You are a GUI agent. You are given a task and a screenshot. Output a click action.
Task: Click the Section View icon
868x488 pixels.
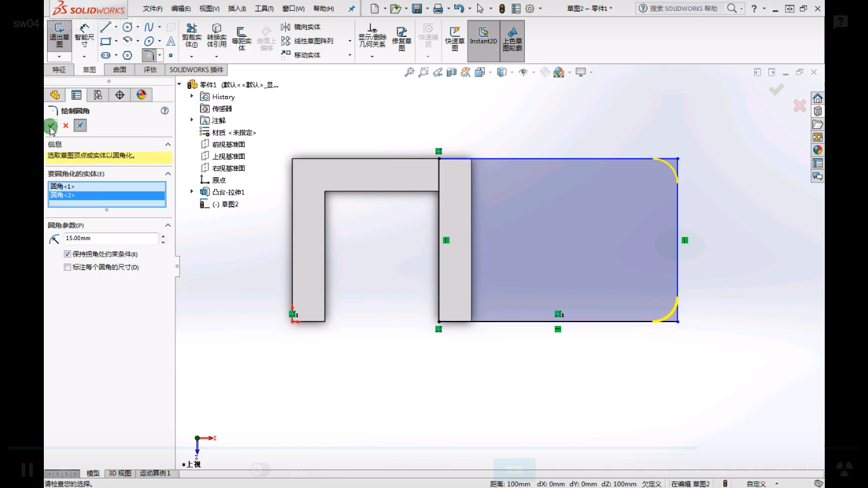[452, 72]
